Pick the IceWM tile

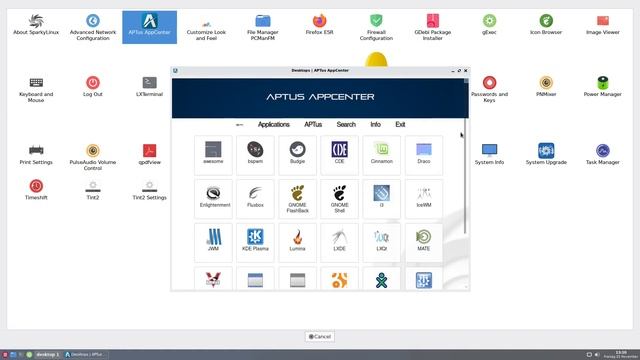point(424,199)
